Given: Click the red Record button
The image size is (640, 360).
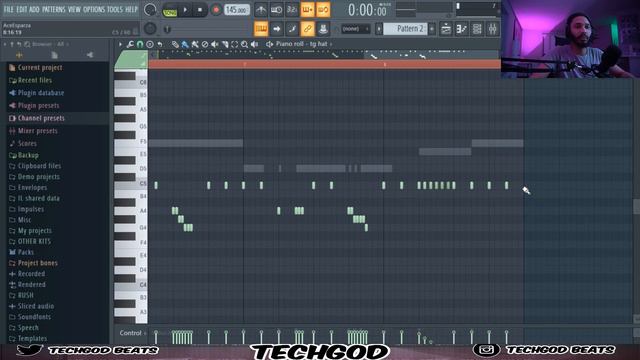Looking at the screenshot, I should point(216,9).
